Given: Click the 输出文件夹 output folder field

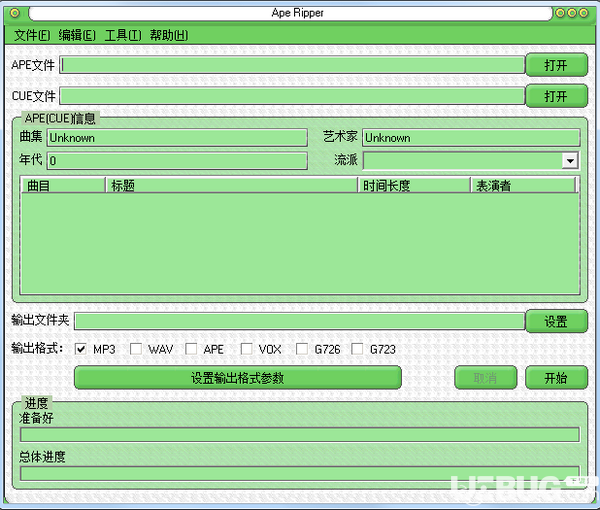Looking at the screenshot, I should (299, 321).
